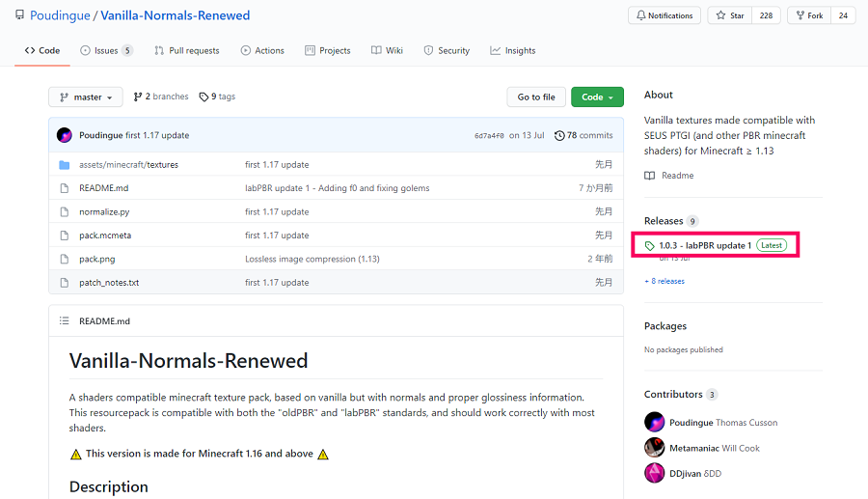Open contributor Poudingue Thomas Cusson
The width and height of the screenshot is (868, 499).
click(x=723, y=422)
